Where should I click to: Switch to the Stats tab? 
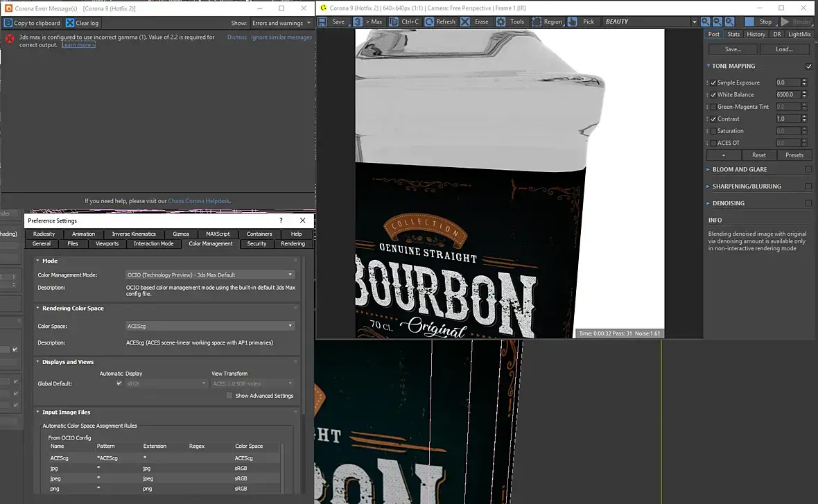pos(733,35)
